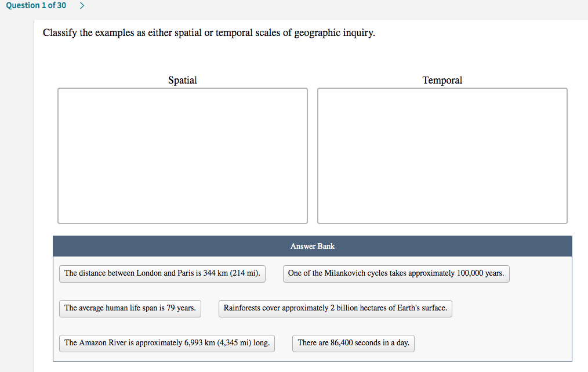
Task: Click the Spatial category heading
Action: tap(182, 80)
